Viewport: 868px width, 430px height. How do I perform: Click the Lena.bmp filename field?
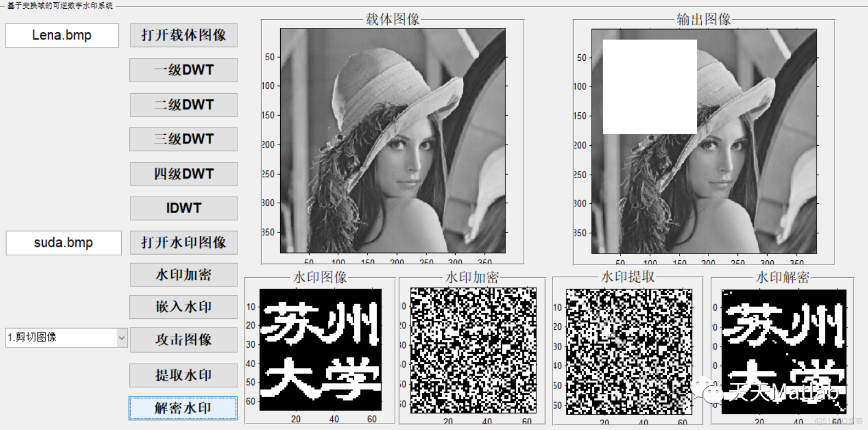pos(62,36)
